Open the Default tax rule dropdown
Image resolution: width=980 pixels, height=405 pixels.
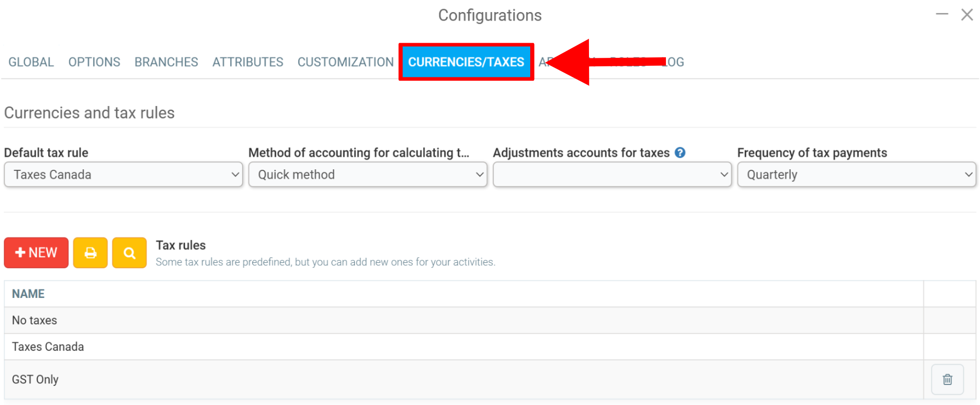coord(123,174)
